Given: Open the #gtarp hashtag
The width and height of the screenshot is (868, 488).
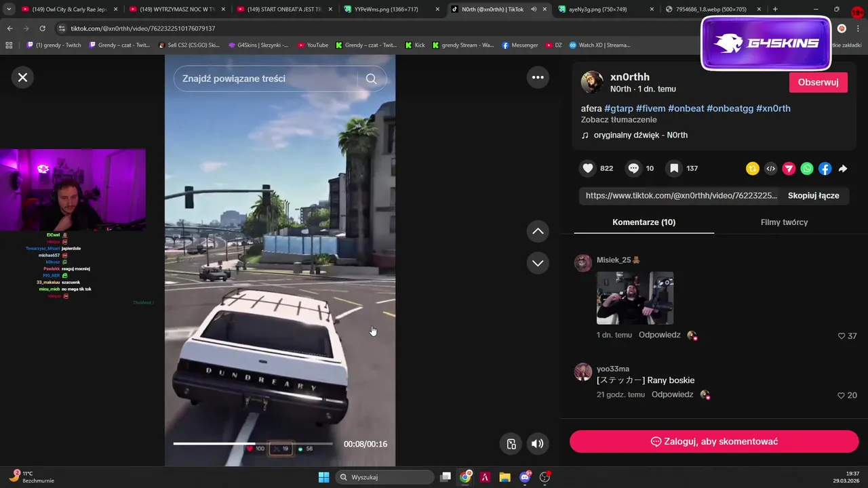Looking at the screenshot, I should (x=618, y=108).
